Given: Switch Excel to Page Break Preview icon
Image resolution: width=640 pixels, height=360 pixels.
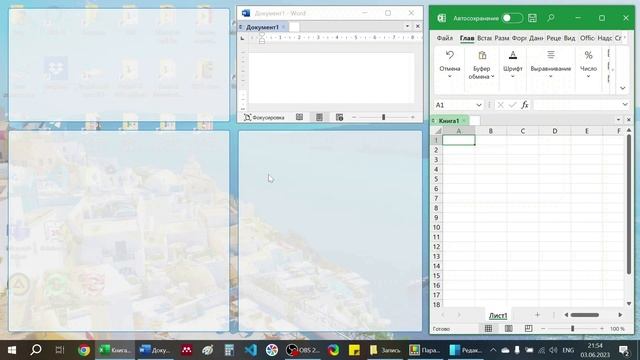Looking at the screenshot, I should pyautogui.click(x=529, y=329).
